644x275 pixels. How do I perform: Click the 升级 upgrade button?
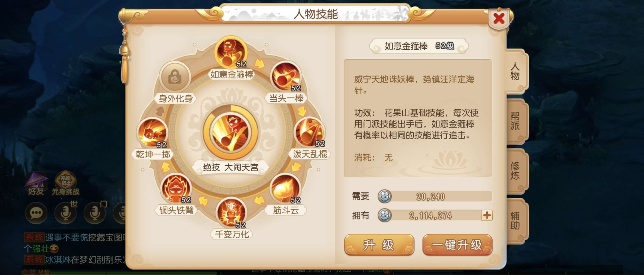click(379, 245)
